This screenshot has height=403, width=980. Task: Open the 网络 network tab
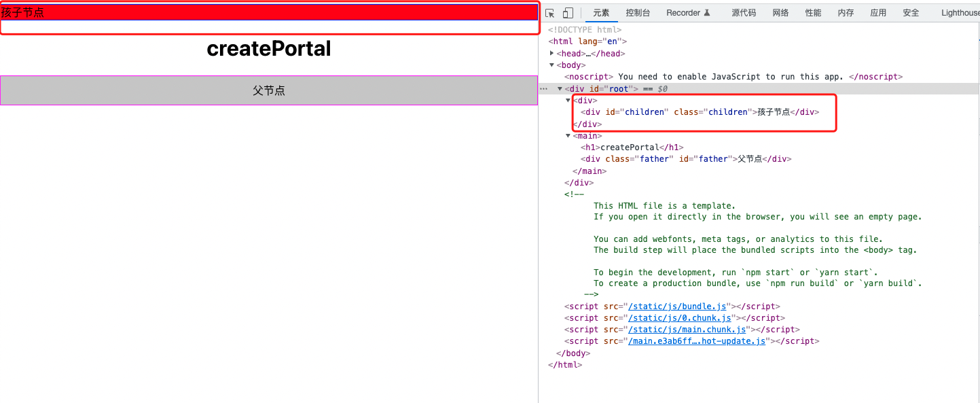click(781, 13)
